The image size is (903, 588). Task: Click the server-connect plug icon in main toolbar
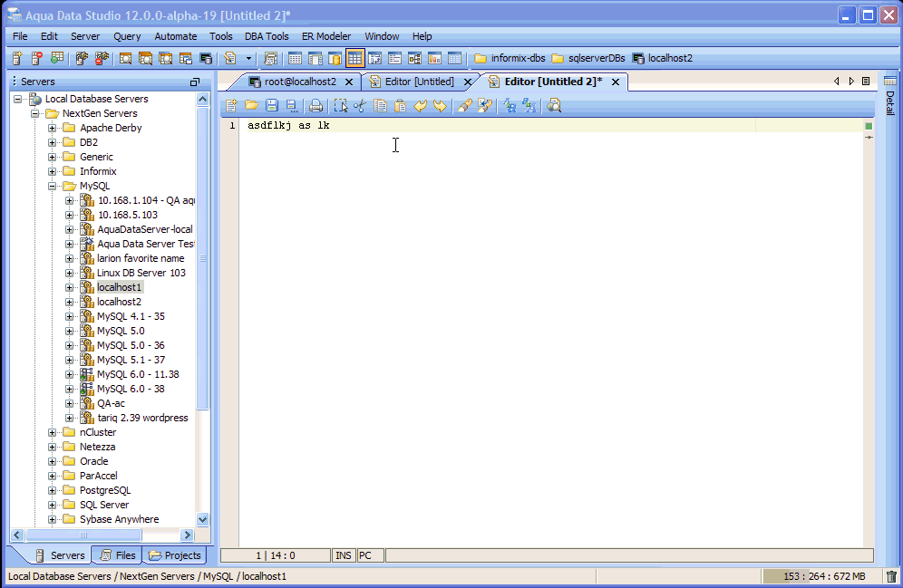[82, 58]
